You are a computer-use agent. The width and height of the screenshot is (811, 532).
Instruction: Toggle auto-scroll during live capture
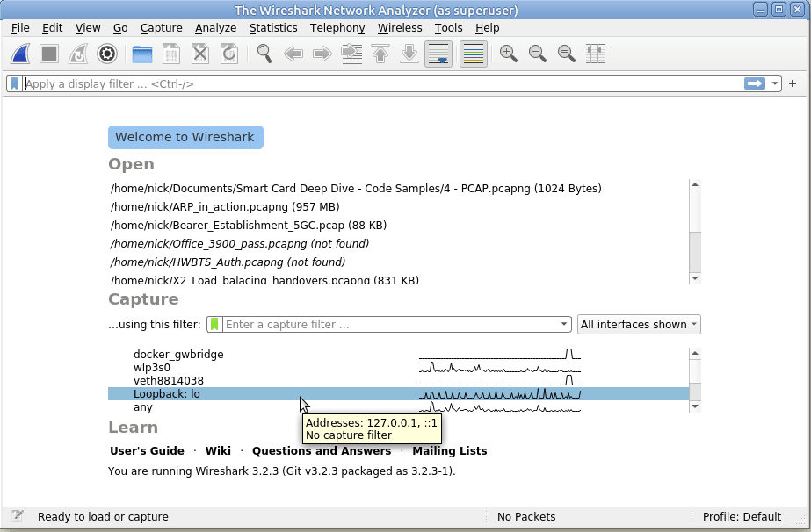tap(438, 54)
